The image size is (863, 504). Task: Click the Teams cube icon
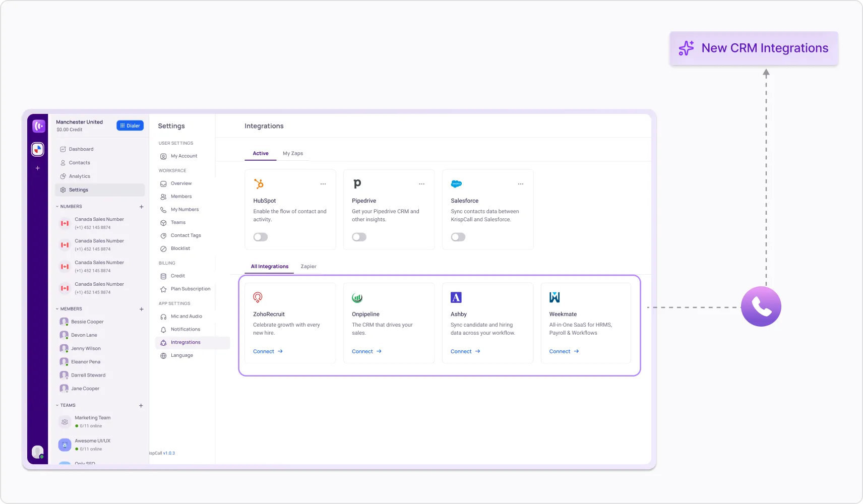tap(163, 223)
